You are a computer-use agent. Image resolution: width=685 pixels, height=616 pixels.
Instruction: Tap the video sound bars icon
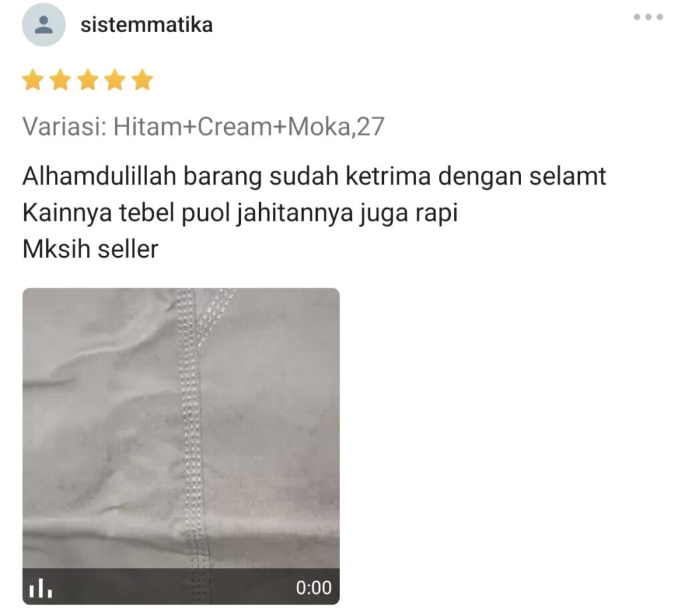41,588
